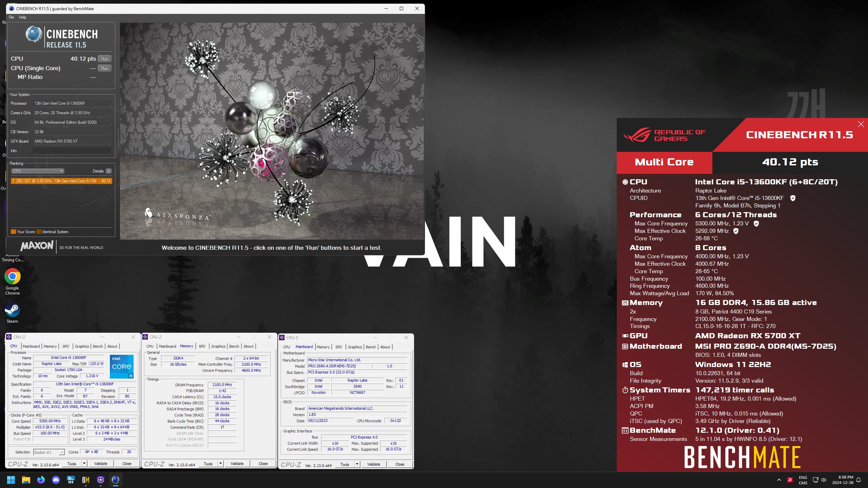Focus Cinebench via its taskbar icon
This screenshot has width=868, height=488.
point(116,480)
